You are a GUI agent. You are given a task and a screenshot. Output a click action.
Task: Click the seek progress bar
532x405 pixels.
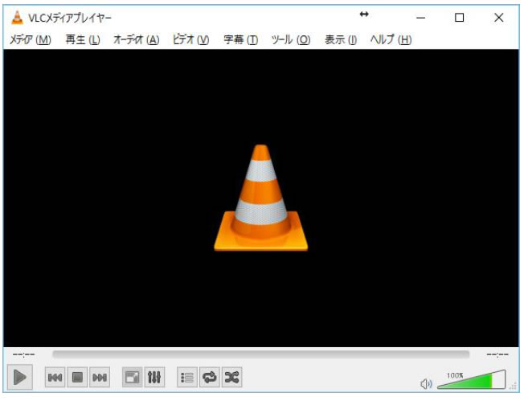click(261, 354)
